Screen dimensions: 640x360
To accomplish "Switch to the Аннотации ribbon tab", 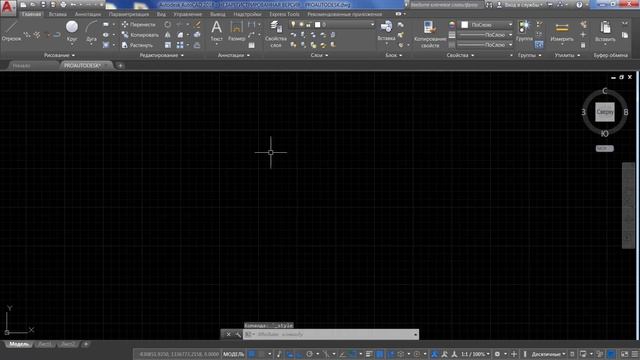I will 87,14.
